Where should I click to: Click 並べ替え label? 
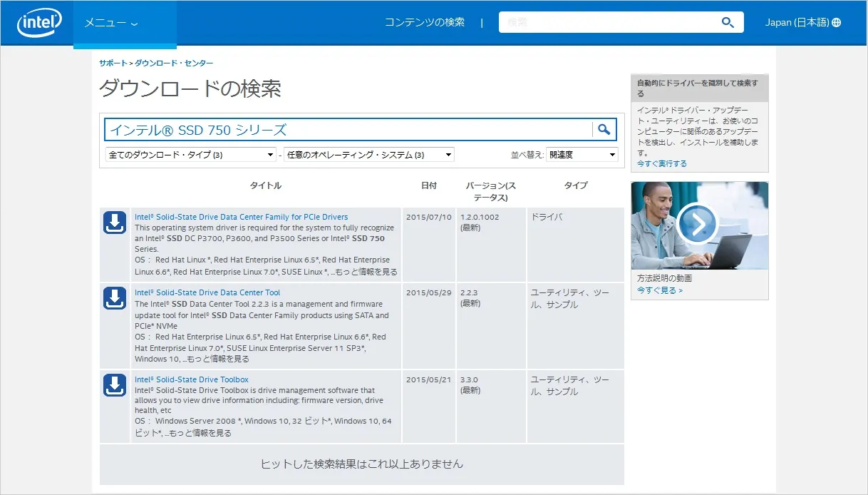click(527, 155)
